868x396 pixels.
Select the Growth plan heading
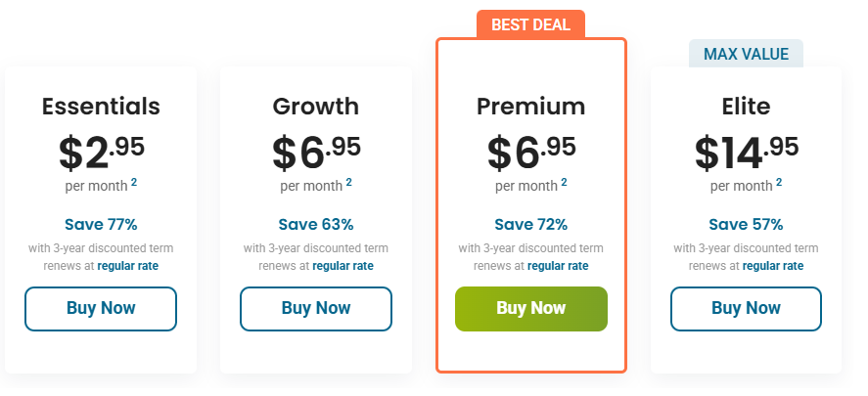coord(316,107)
